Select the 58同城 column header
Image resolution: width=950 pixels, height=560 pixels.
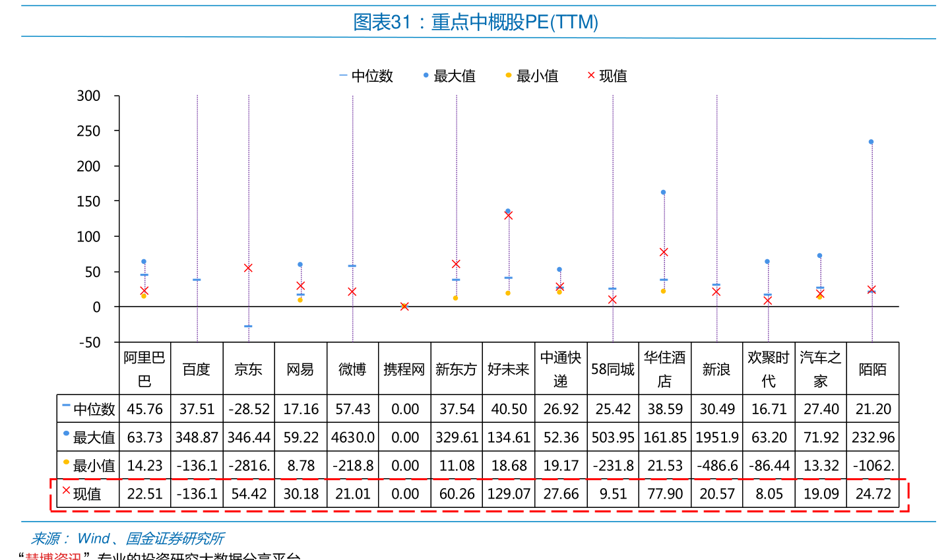(x=613, y=369)
